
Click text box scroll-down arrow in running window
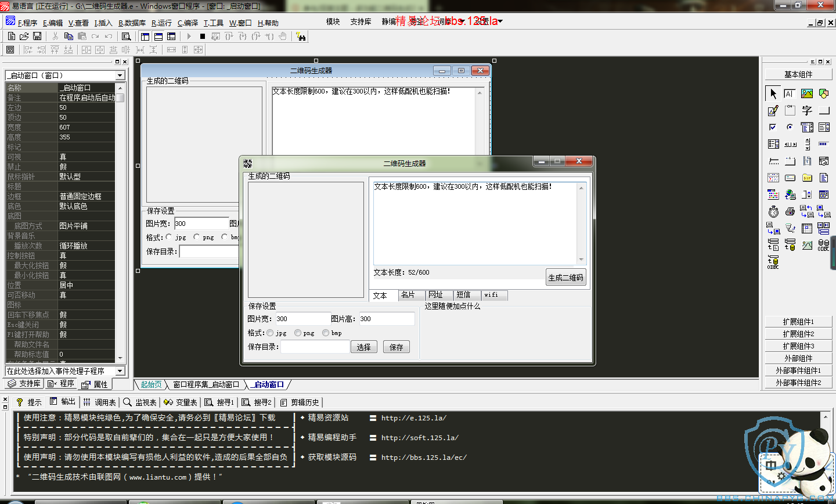(581, 260)
